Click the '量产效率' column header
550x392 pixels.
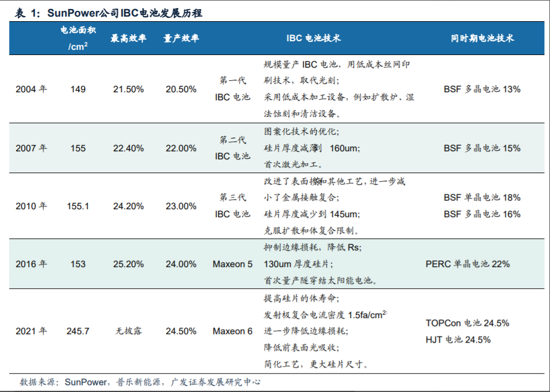coord(181,38)
